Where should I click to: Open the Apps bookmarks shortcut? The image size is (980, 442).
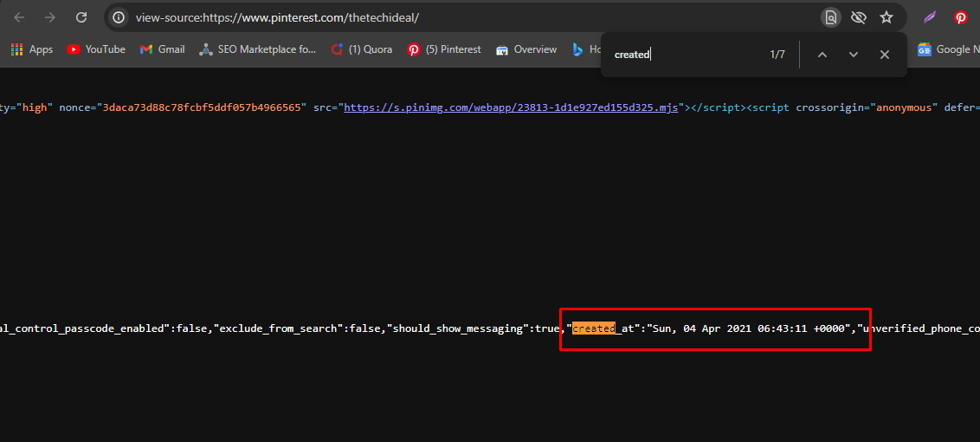coord(32,49)
